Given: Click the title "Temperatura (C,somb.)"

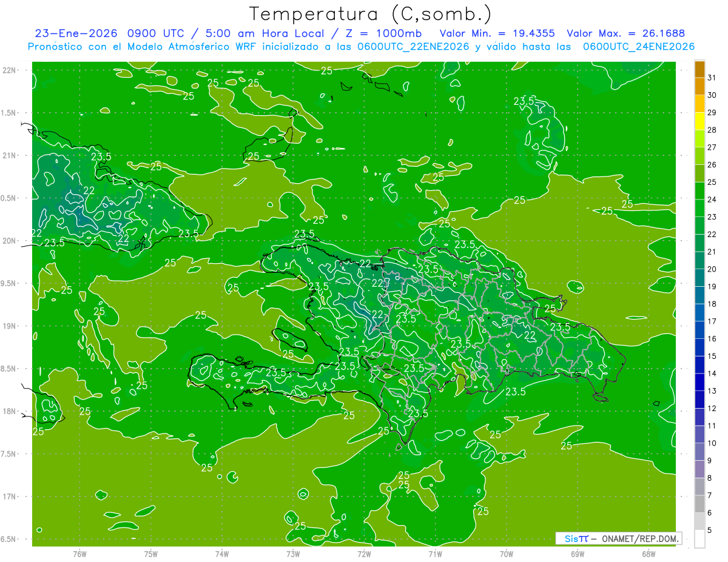Looking at the screenshot, I should tap(370, 14).
